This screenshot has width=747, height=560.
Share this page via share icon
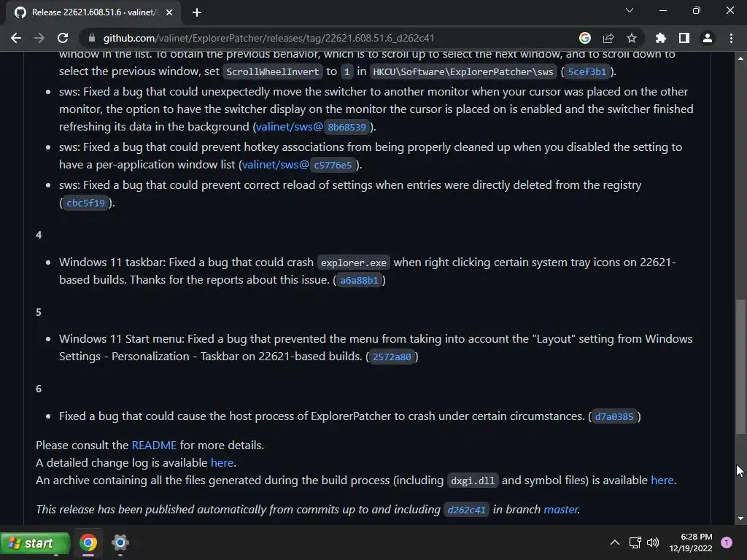(x=608, y=38)
